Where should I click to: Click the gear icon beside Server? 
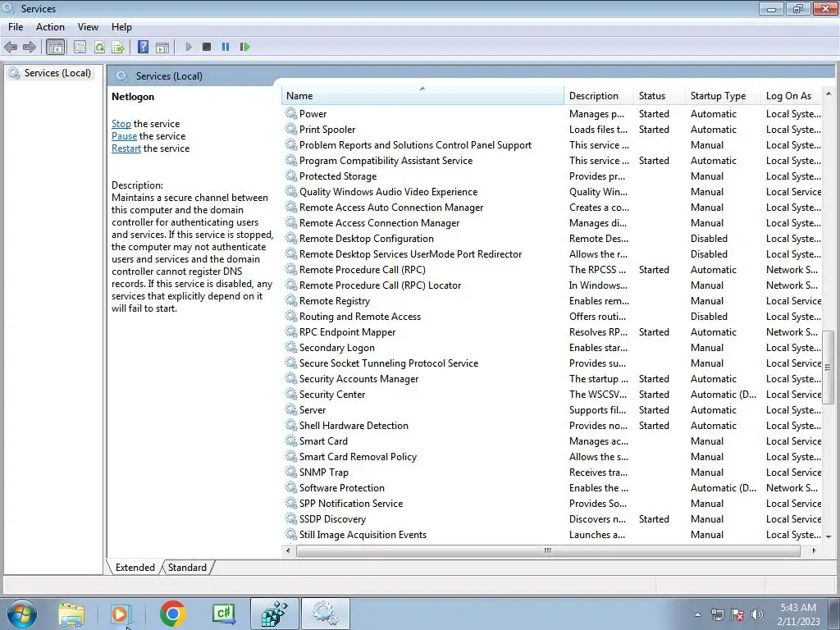pyautogui.click(x=291, y=410)
